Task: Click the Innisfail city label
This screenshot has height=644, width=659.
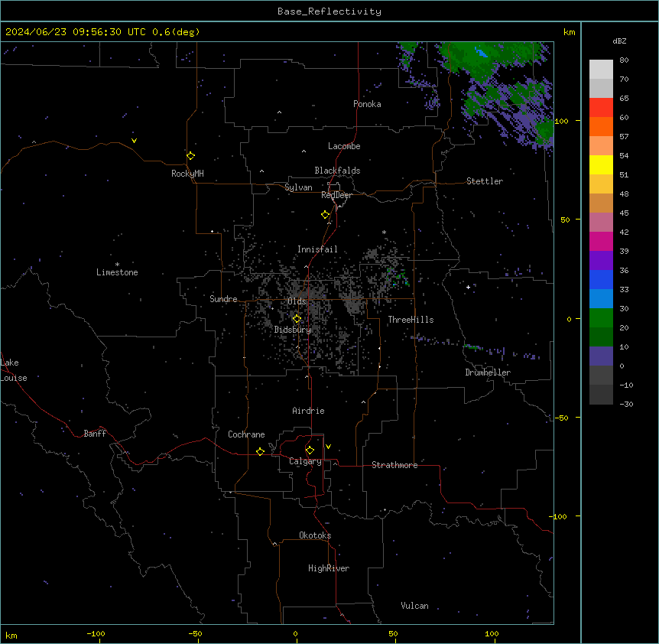Action: (317, 249)
